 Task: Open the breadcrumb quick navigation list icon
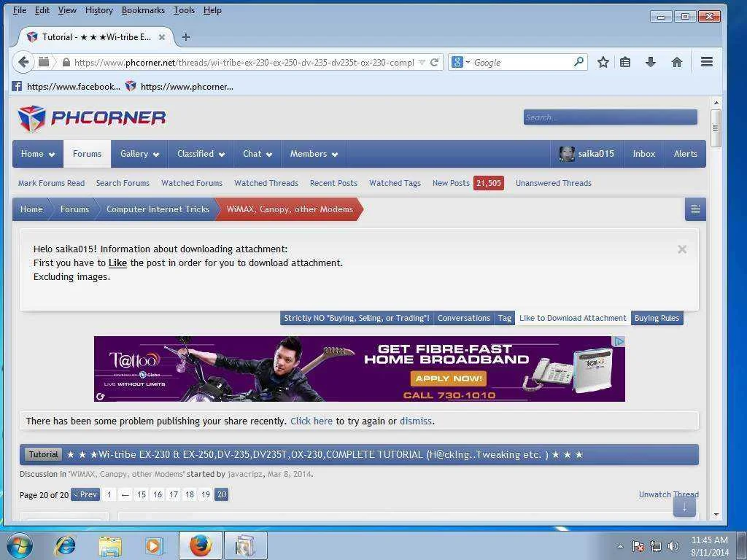click(x=695, y=209)
